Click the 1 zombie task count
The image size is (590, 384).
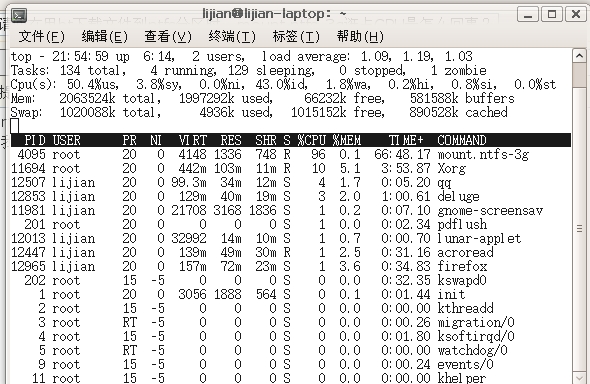(458, 70)
